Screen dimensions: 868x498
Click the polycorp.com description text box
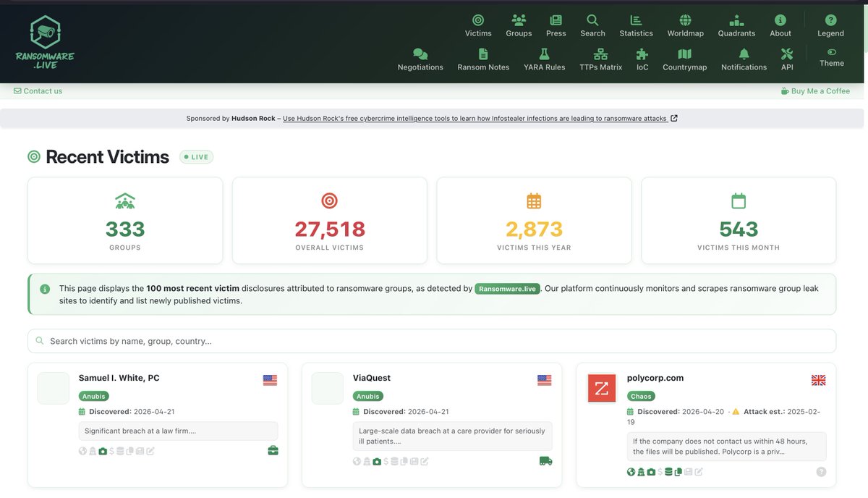pos(726,446)
